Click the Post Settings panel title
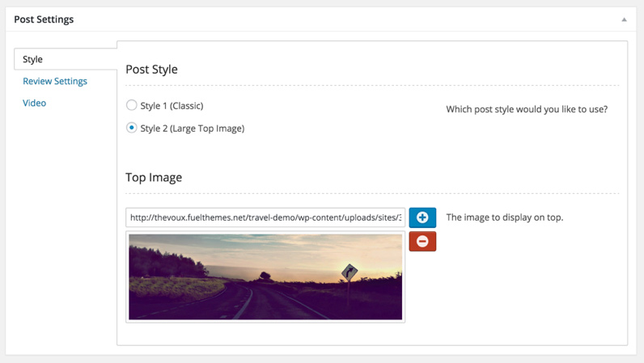This screenshot has height=363, width=644. pyautogui.click(x=44, y=19)
